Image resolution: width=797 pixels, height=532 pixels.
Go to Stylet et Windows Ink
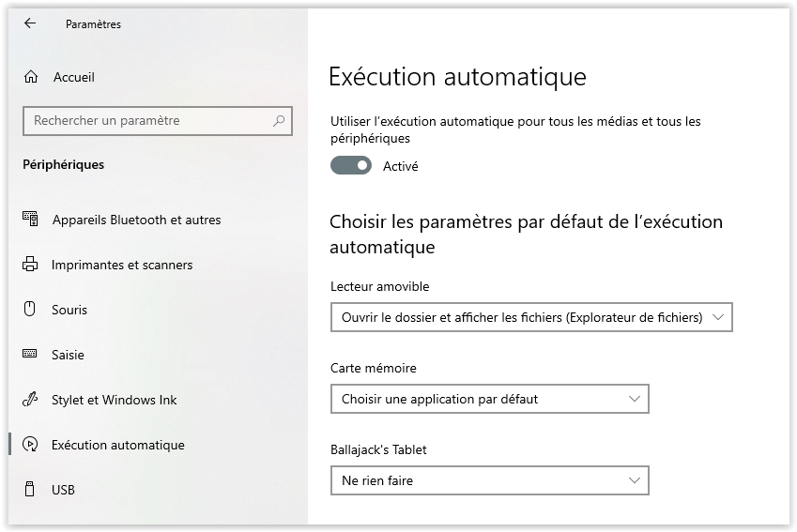coord(114,401)
